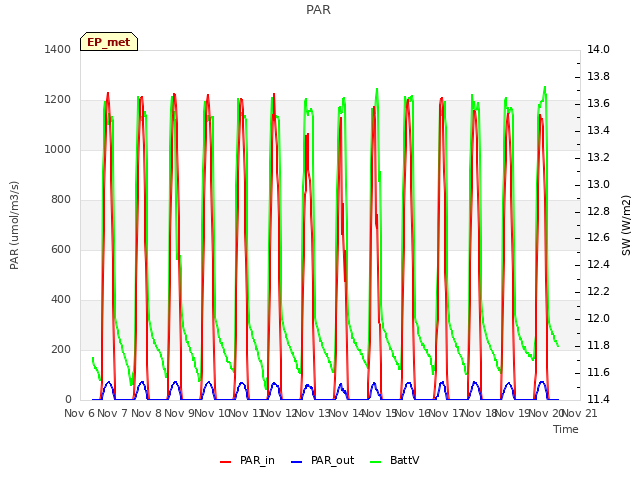Click the left axis title PAR (umol/m3/s)

(x=14, y=225)
